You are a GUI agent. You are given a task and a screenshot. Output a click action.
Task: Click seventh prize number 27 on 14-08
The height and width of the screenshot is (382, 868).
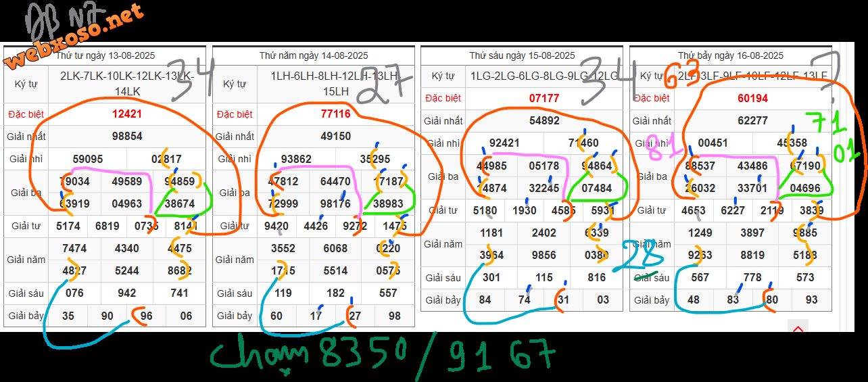coord(355,316)
